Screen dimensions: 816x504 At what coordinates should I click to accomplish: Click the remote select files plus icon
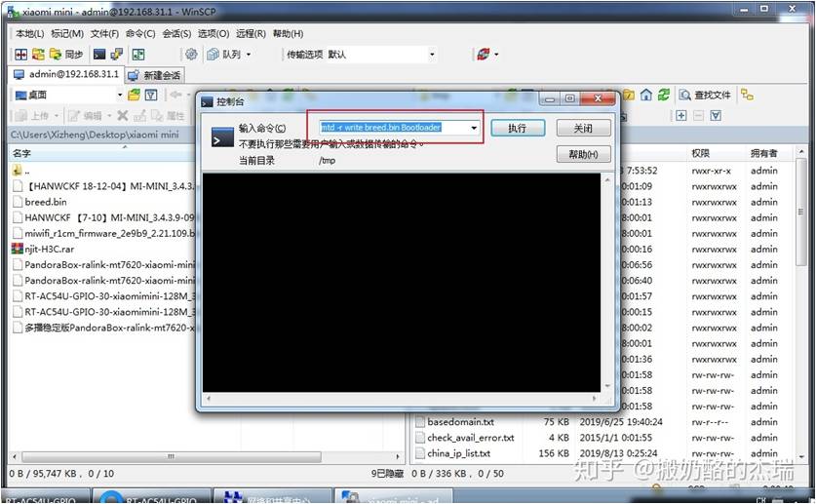[x=681, y=115]
